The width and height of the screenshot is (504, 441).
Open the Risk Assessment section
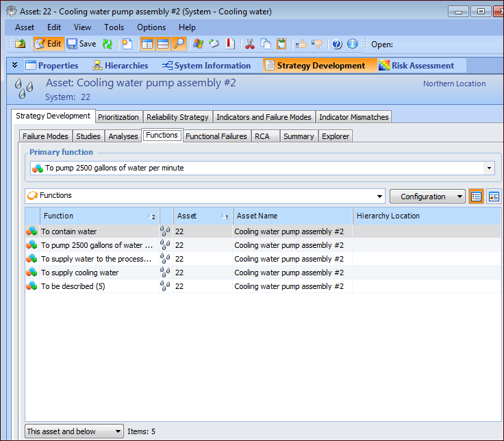(416, 66)
